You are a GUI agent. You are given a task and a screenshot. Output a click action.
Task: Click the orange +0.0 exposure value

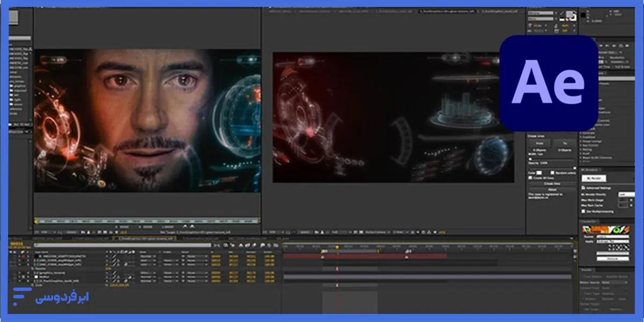coord(441,232)
